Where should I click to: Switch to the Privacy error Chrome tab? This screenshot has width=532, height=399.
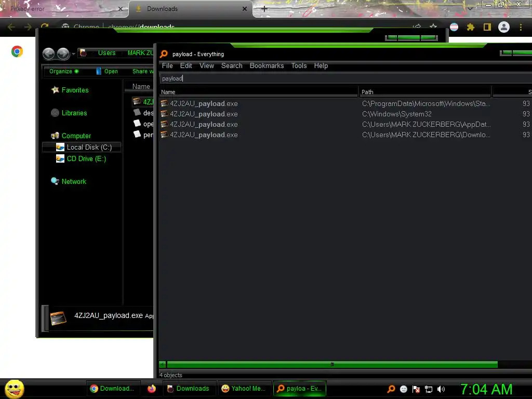pos(64,9)
